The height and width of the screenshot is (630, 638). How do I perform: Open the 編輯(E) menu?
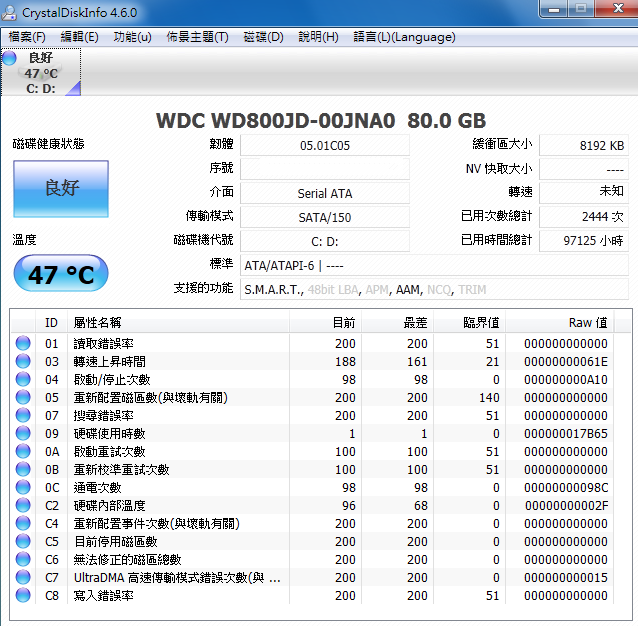79,37
